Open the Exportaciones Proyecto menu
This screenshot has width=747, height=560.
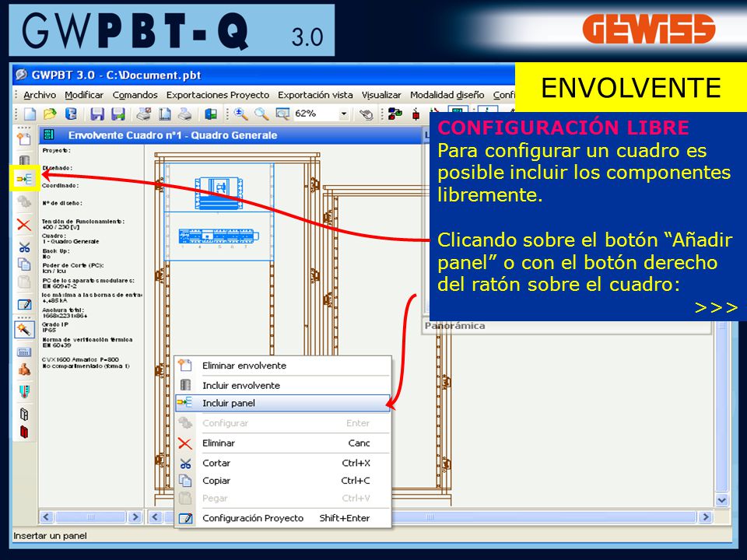point(218,95)
